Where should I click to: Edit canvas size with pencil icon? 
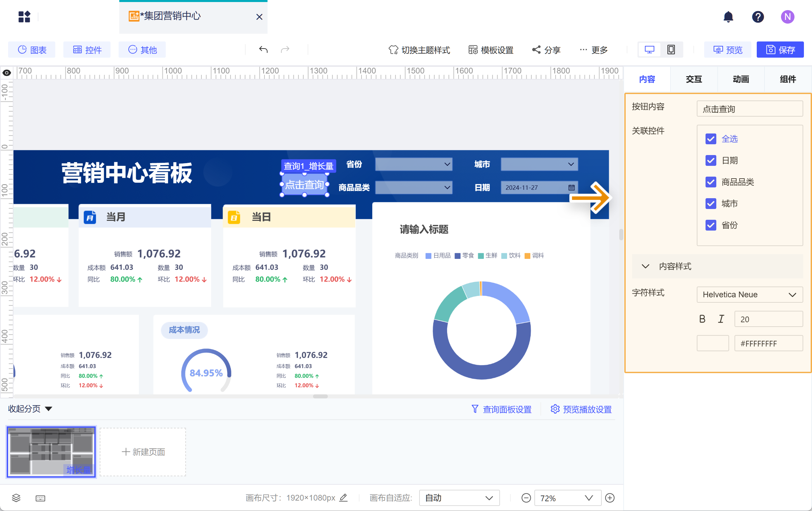(343, 498)
